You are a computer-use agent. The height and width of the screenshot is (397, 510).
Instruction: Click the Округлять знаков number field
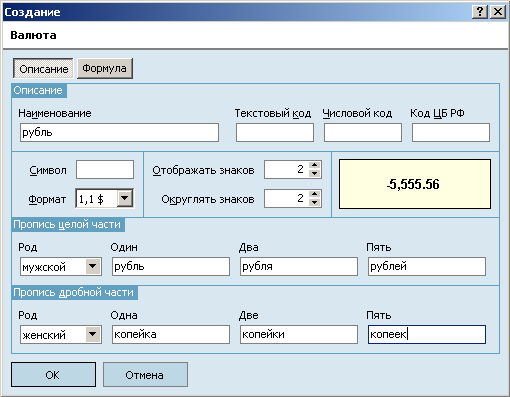[287, 198]
